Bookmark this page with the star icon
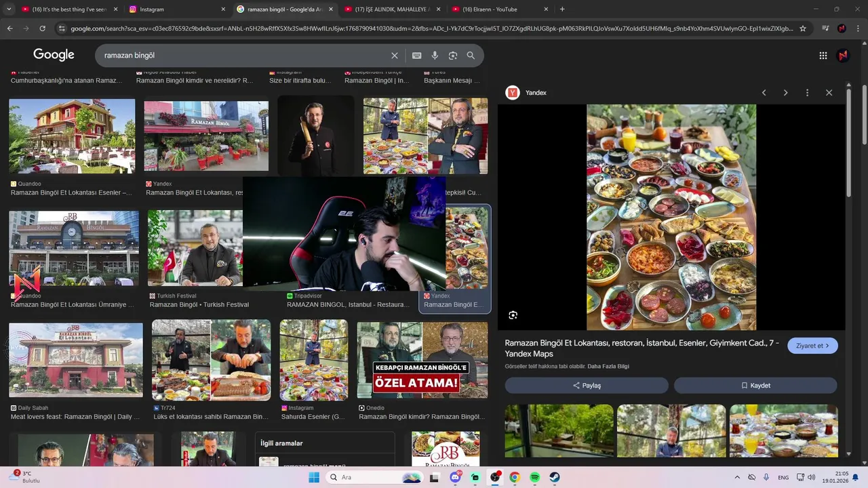This screenshot has width=868, height=488. coord(803,28)
